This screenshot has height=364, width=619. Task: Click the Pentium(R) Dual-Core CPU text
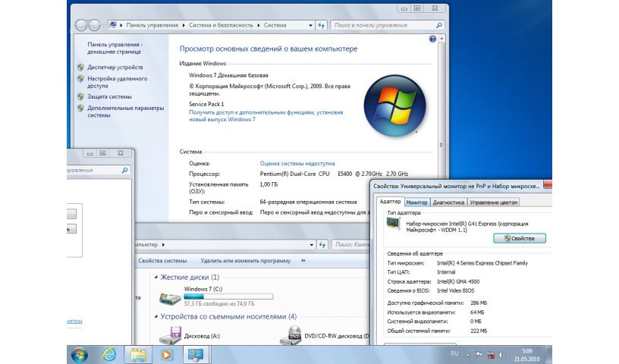(x=294, y=174)
